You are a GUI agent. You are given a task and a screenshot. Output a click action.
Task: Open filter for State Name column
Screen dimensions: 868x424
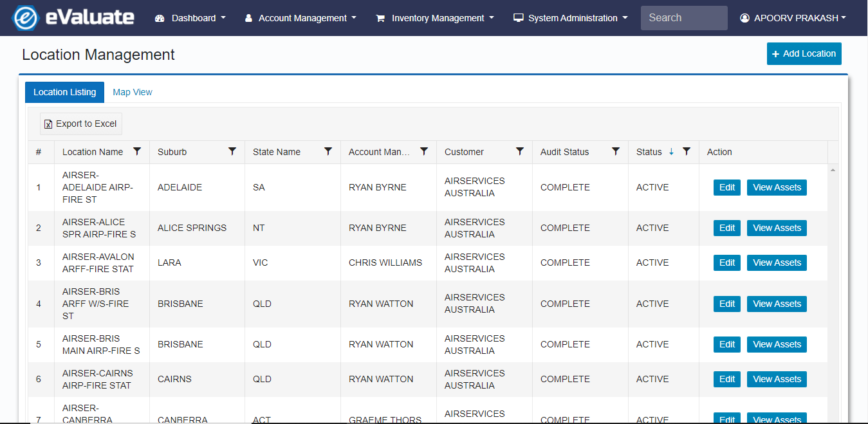point(328,151)
